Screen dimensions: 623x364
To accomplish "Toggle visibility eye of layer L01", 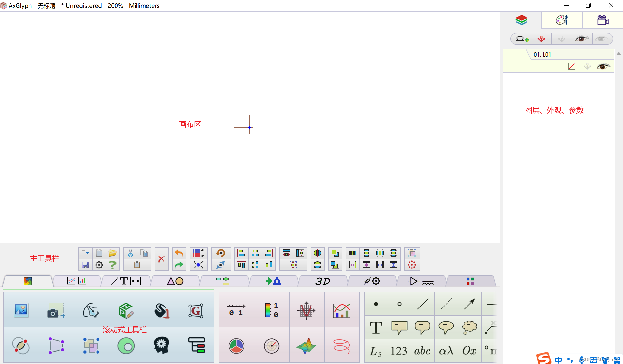I will (603, 66).
